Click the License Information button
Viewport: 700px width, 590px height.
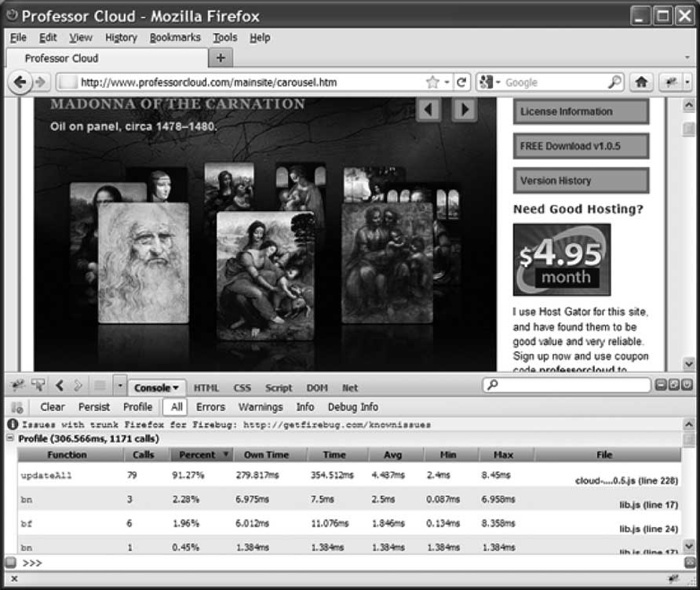(x=582, y=111)
